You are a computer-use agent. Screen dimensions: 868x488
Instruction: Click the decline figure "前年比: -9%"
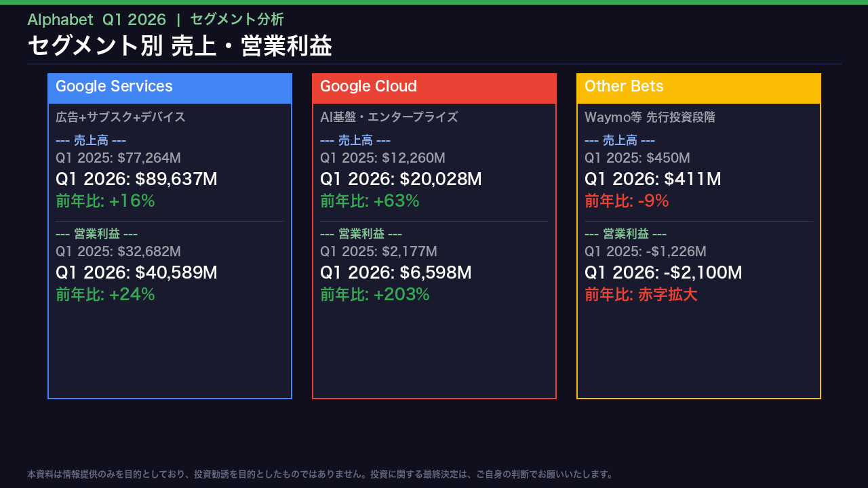pos(627,201)
